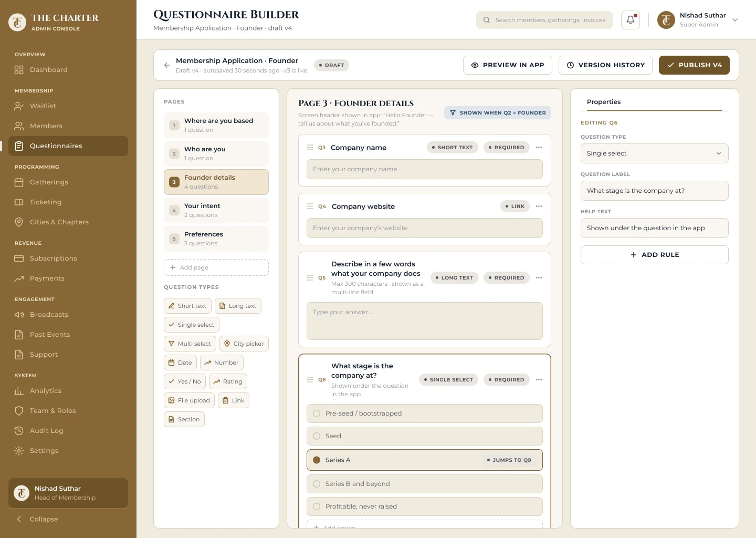This screenshot has height=538, width=756.
Task: Open the Jumps to Q9 rule badge
Action: tap(509, 460)
